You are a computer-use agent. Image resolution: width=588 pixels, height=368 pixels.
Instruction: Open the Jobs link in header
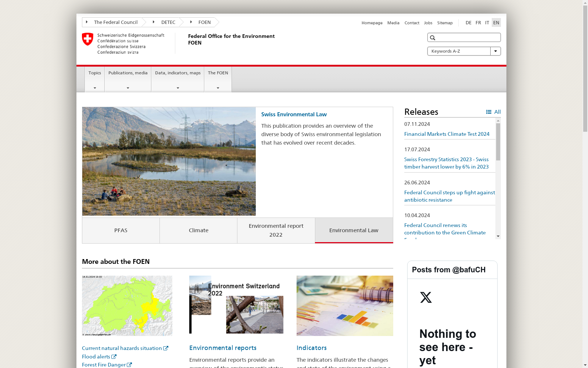click(x=428, y=23)
